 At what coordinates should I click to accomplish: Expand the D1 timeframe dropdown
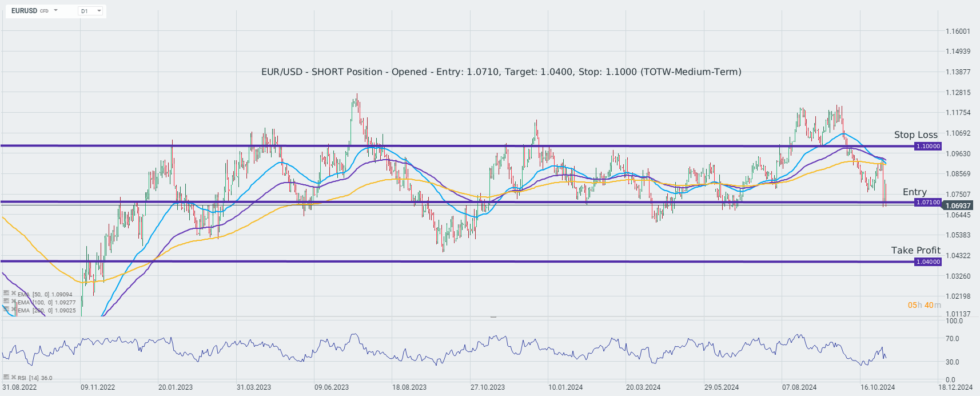pyautogui.click(x=90, y=11)
